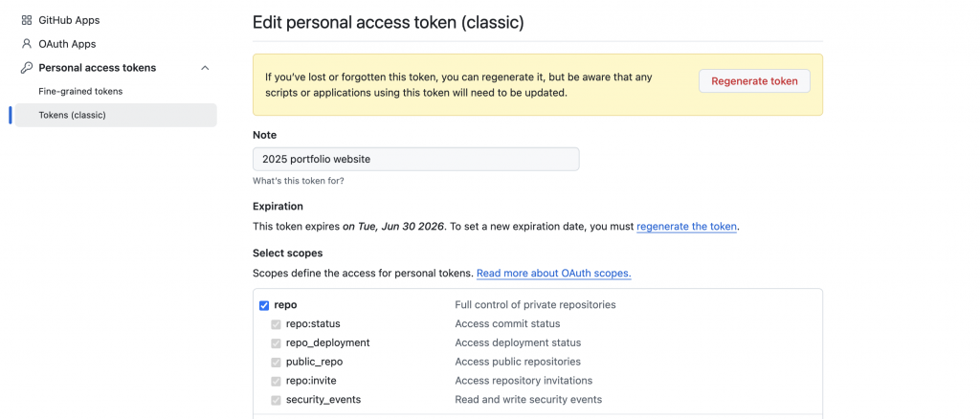Toggle the repo:status checkbox
The height and width of the screenshot is (419, 980).
277,324
